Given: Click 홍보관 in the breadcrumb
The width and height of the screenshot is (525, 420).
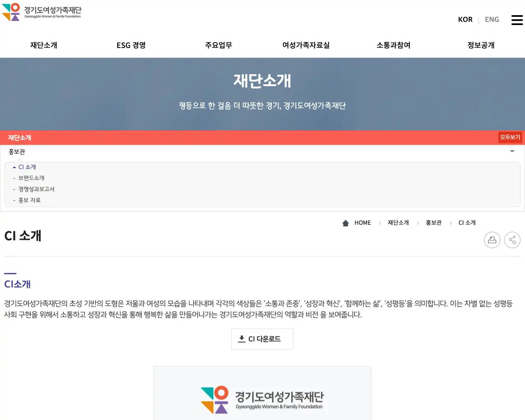Looking at the screenshot, I should 434,223.
